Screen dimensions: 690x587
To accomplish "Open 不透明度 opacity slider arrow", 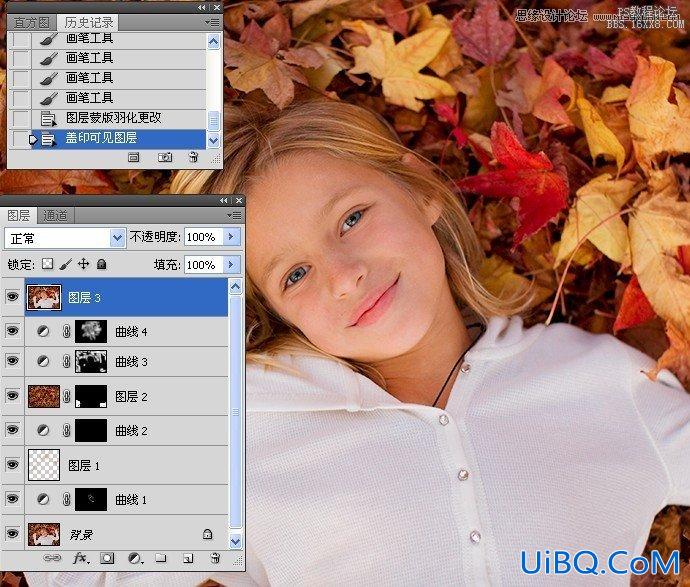I will click(231, 237).
